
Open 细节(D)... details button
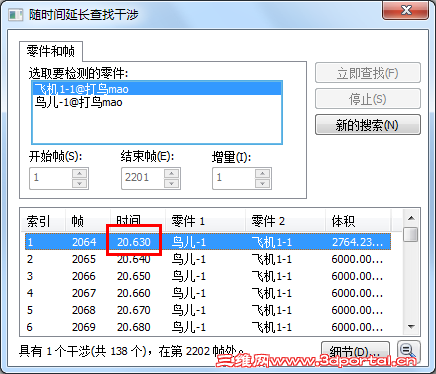tap(355, 351)
